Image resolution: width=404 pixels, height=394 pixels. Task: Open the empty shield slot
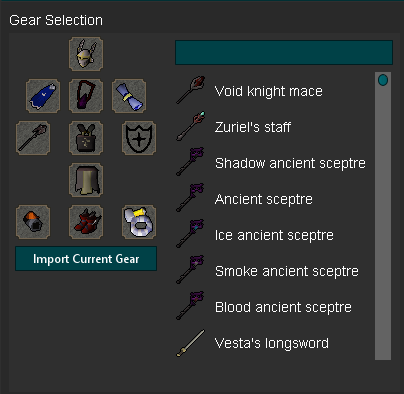click(139, 138)
